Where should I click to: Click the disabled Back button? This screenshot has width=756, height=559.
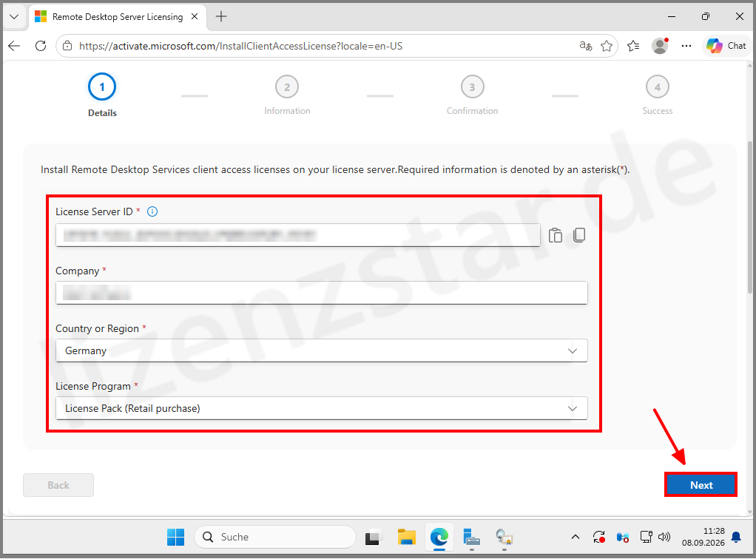click(x=58, y=485)
